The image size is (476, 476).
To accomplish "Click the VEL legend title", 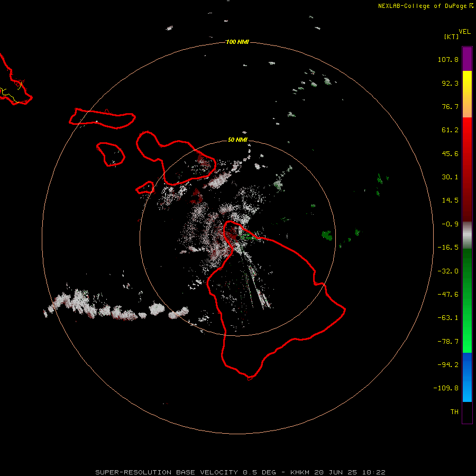I will (x=465, y=31).
